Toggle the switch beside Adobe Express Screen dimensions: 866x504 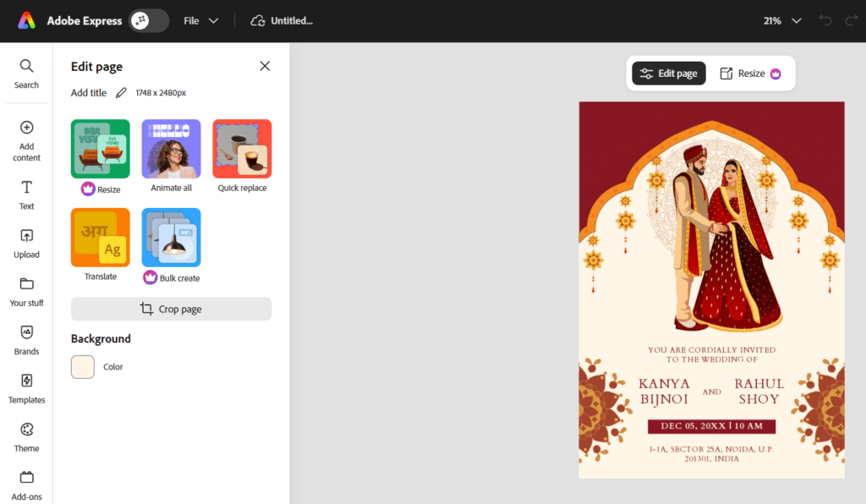point(149,21)
